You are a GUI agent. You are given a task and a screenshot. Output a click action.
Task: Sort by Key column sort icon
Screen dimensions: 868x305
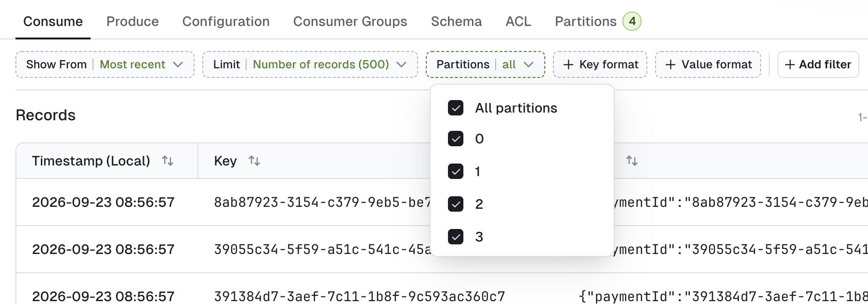[x=254, y=161]
